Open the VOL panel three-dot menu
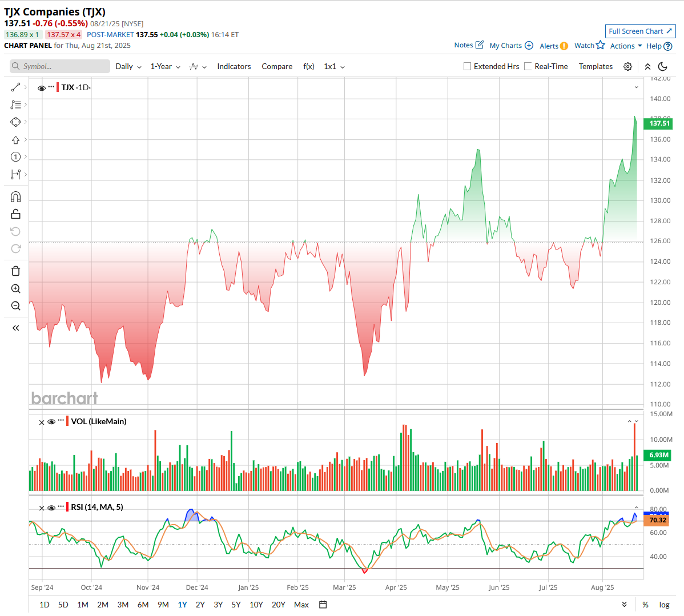Image resolution: width=684 pixels, height=616 pixels. (61, 421)
